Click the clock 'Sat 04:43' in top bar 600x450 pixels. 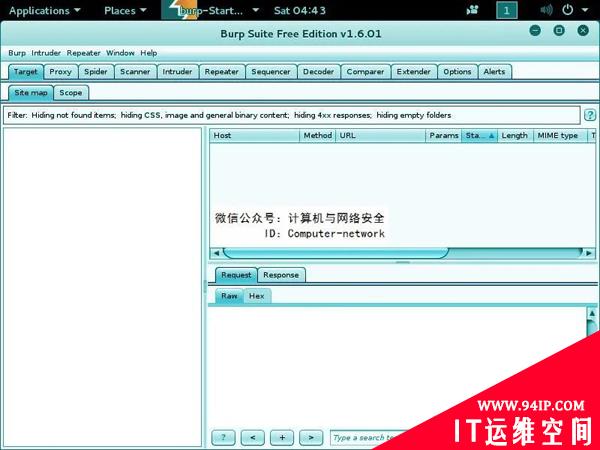300,10
